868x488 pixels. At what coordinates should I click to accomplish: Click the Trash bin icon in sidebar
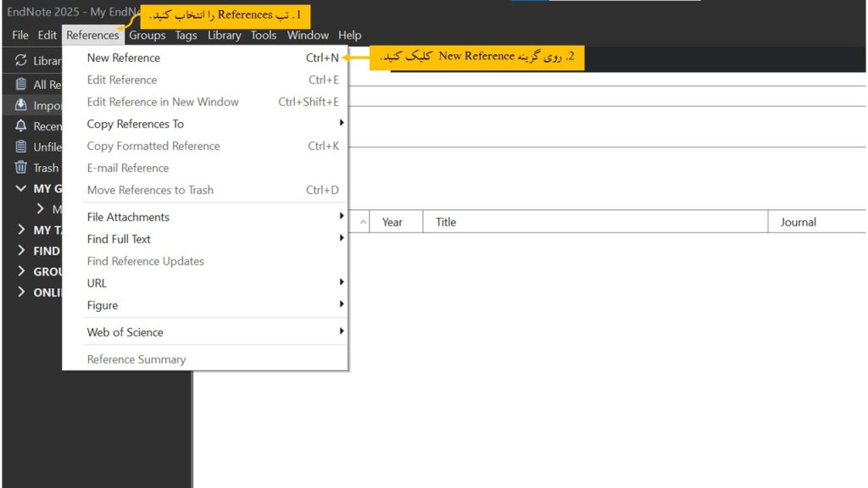coord(21,168)
